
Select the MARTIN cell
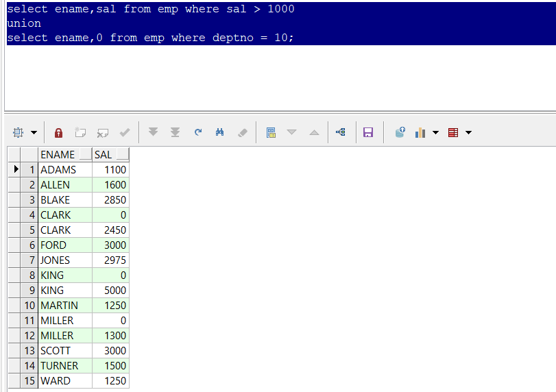pyautogui.click(x=65, y=306)
